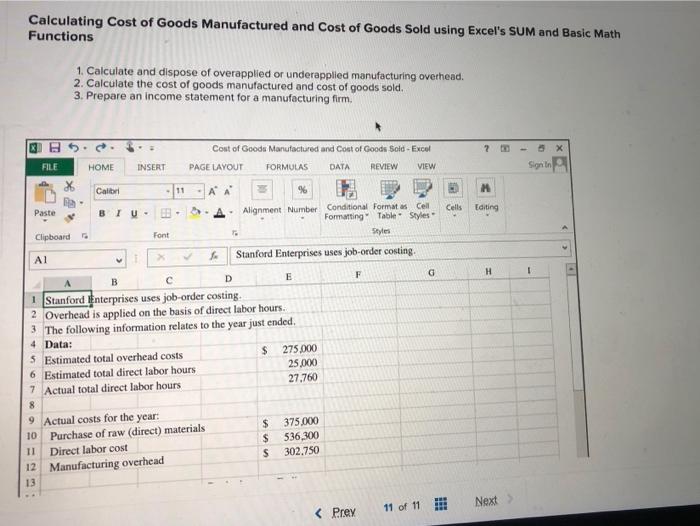Click the Excel Help question mark
This screenshot has height=526, width=700.
[x=487, y=149]
